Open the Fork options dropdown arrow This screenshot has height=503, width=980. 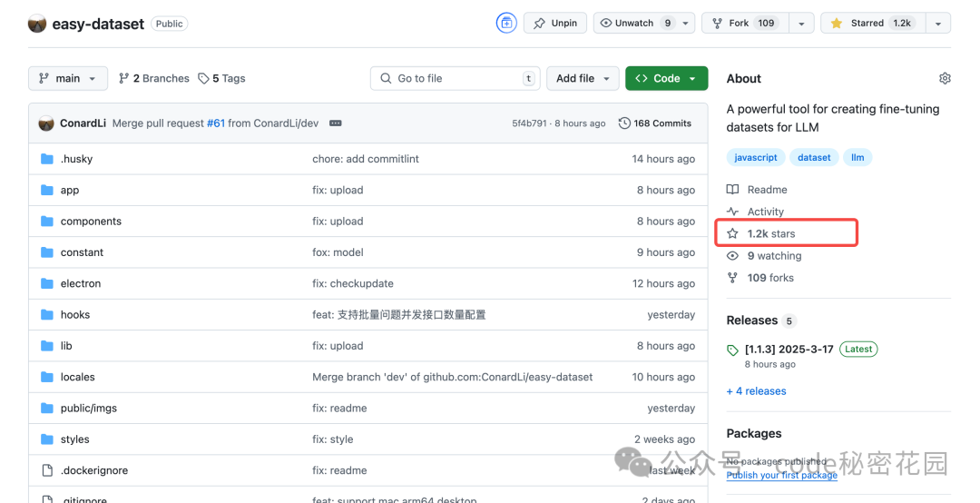(801, 23)
